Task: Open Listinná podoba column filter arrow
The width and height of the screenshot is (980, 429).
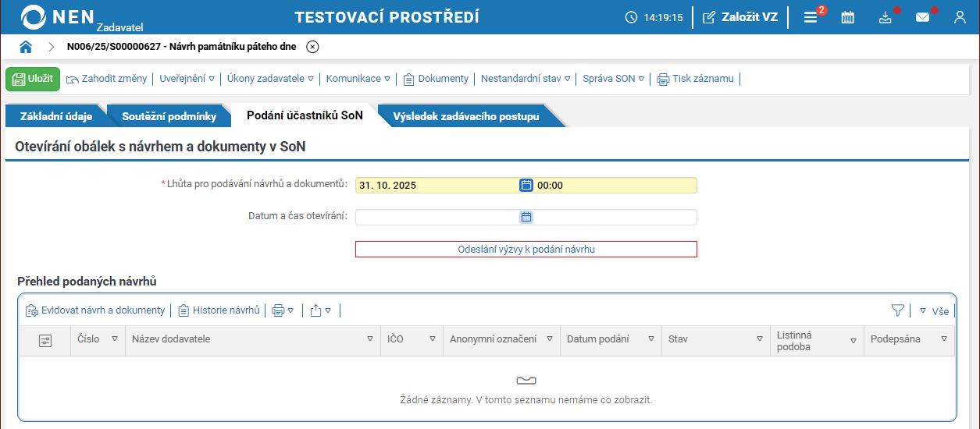Action: coord(853,341)
